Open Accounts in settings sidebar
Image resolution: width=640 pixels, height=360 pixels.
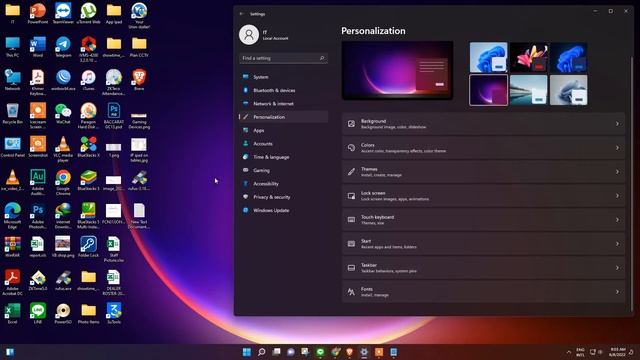[283, 144]
